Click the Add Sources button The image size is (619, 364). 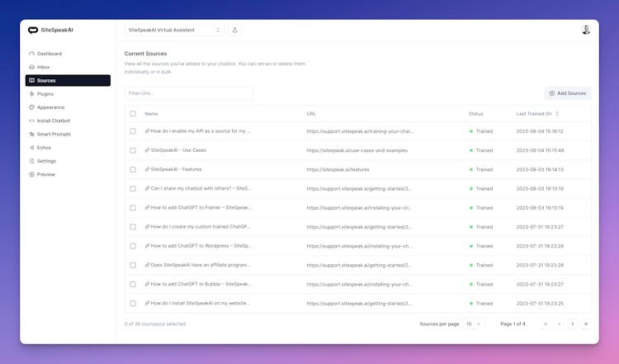coord(567,93)
